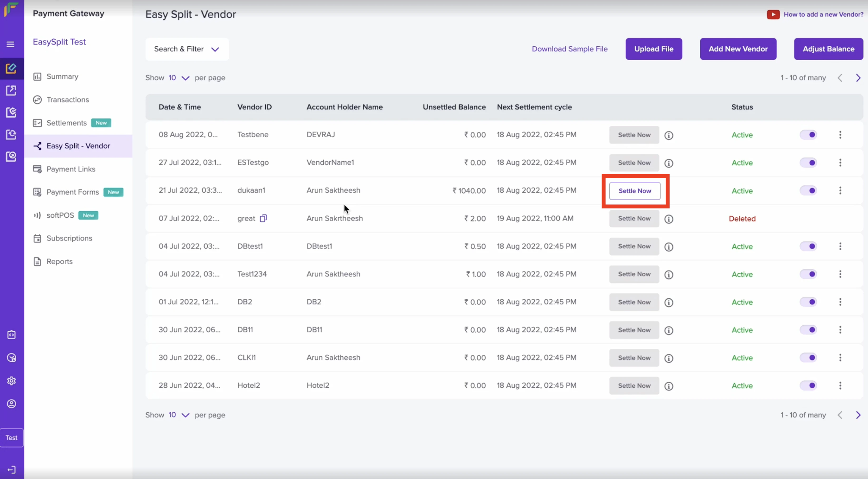
Task: Go to next page arrow at top
Action: (x=858, y=78)
